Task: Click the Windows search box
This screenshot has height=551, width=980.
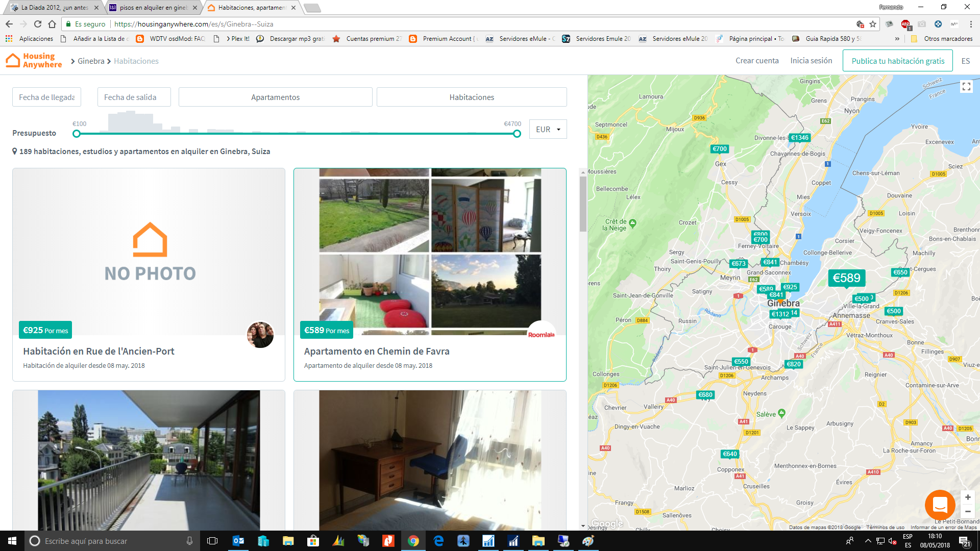Action: point(112,541)
